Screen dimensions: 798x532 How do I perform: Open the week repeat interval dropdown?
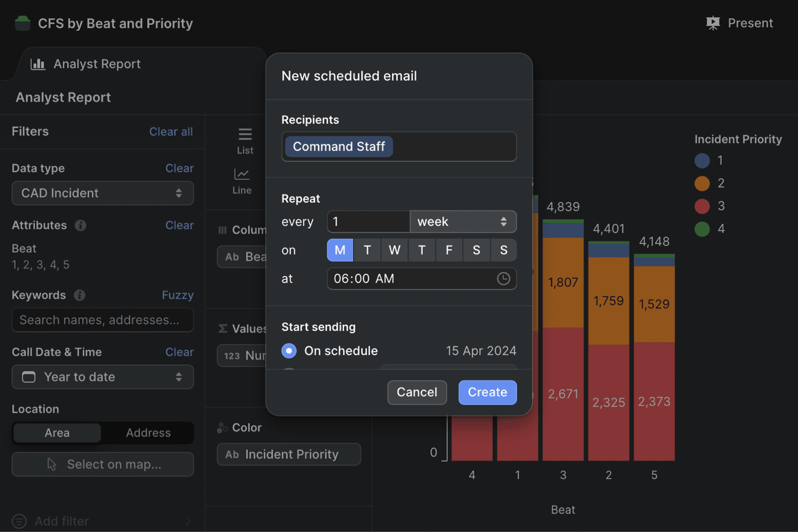463,221
